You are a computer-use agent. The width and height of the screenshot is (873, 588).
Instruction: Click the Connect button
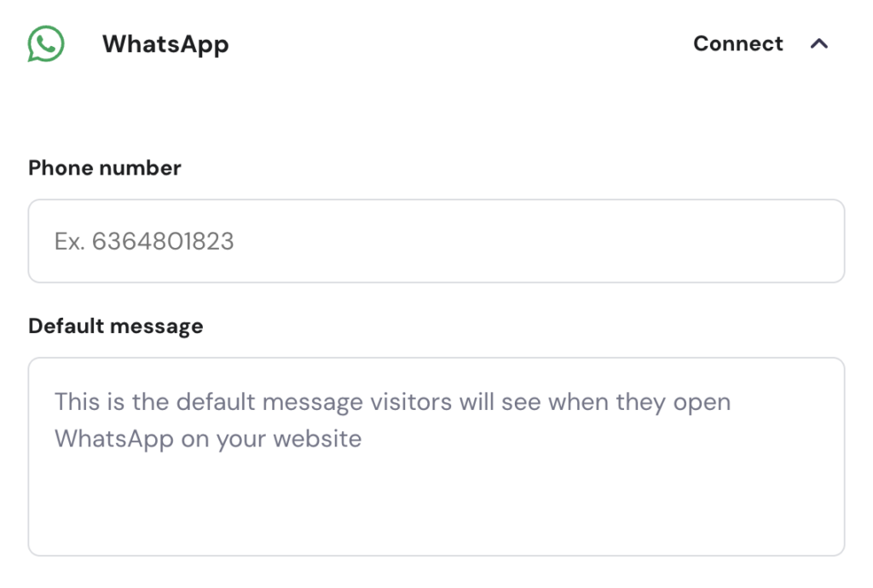(x=737, y=43)
